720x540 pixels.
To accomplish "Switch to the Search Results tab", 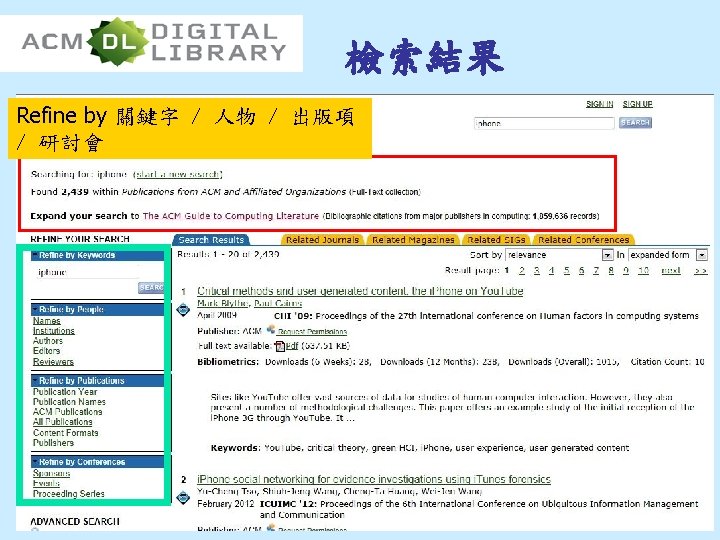I will click(x=211, y=240).
